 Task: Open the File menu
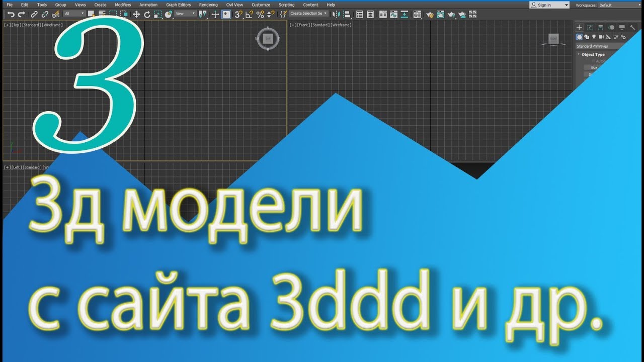click(10, 5)
